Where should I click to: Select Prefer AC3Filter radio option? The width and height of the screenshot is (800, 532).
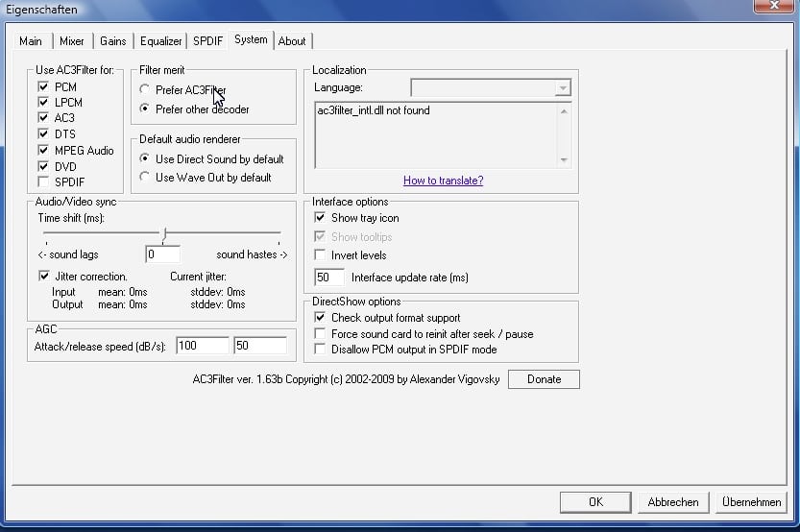pos(145,90)
